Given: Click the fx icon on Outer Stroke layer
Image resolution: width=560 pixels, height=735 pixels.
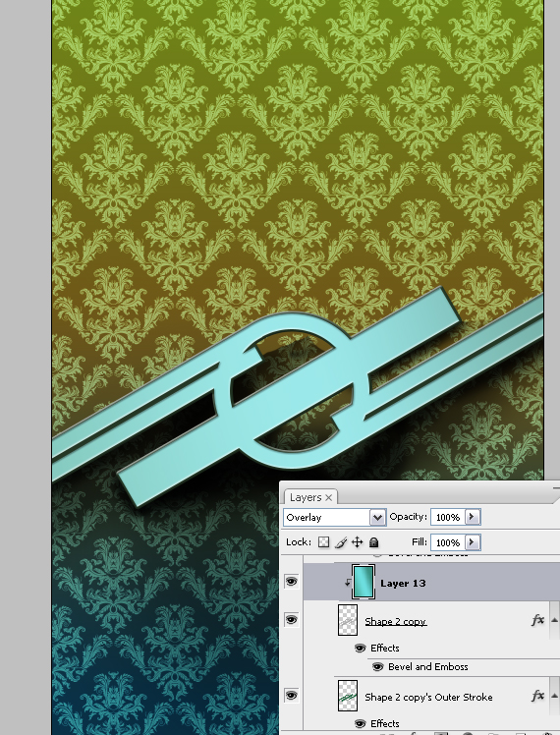Looking at the screenshot, I should tap(537, 696).
